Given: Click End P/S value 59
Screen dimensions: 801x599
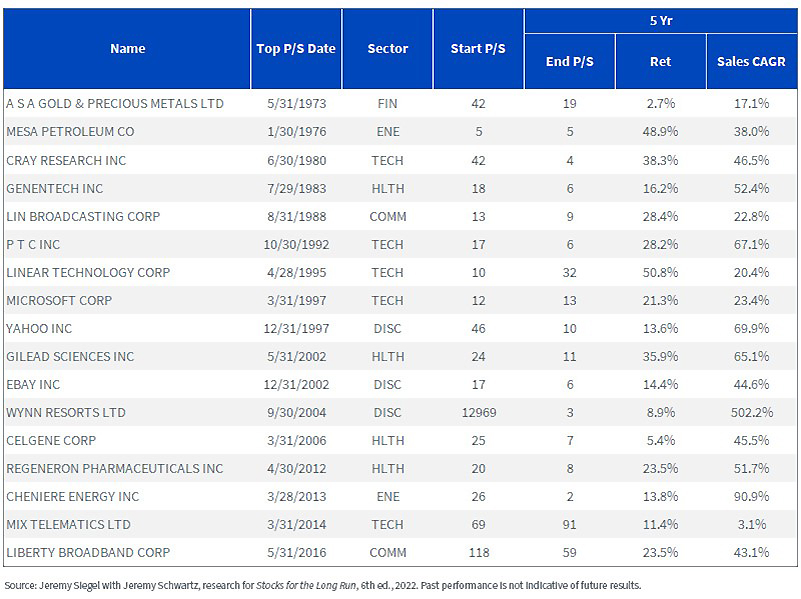Looking at the screenshot, I should pos(570,553).
